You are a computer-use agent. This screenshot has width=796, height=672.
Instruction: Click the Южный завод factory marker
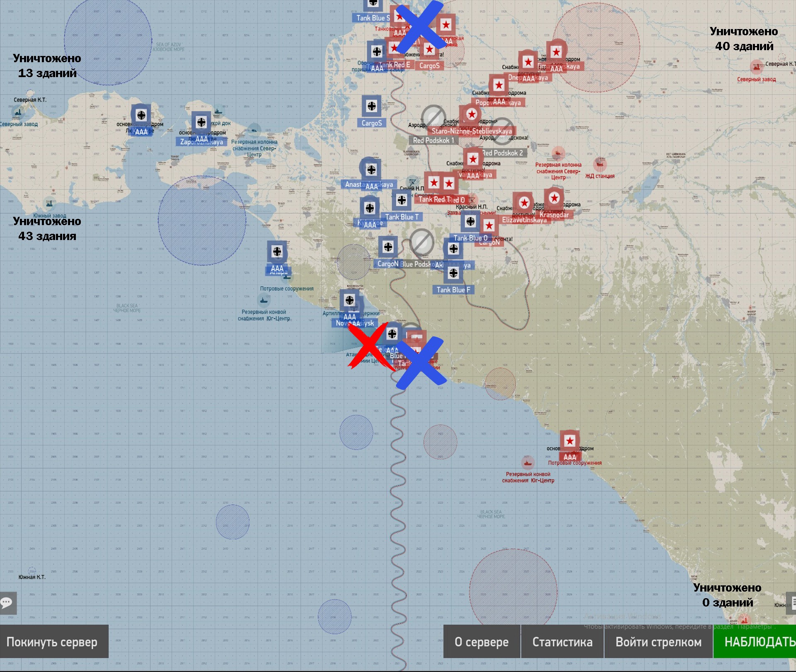pos(49,204)
